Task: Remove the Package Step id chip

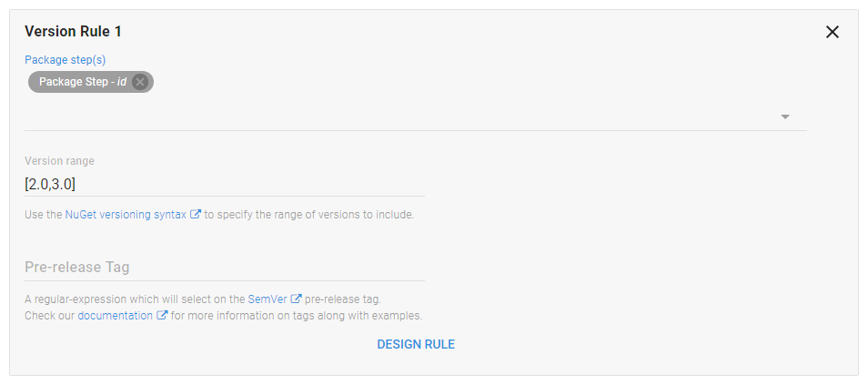Action: (140, 82)
